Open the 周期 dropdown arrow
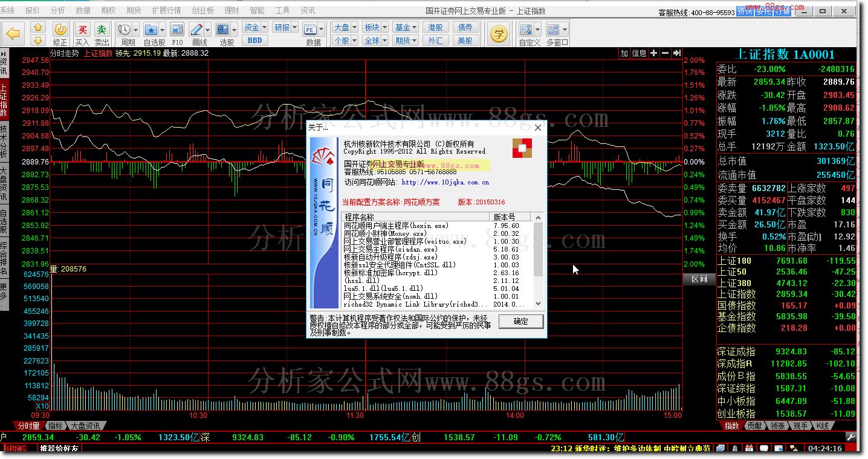Screen dimensions: 868x459 [135, 30]
